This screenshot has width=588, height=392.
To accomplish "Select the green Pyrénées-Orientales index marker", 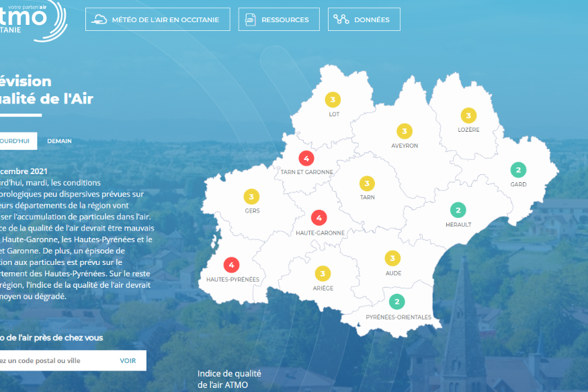I will click(x=397, y=302).
